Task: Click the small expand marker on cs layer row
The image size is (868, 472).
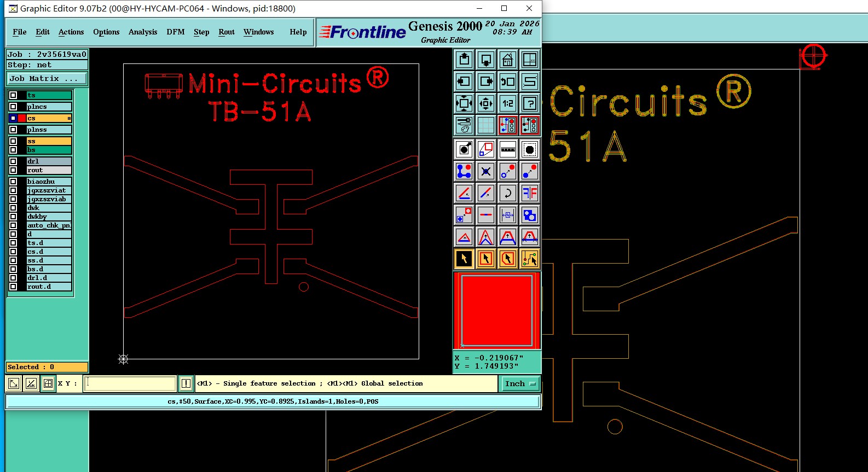Action: click(69, 118)
